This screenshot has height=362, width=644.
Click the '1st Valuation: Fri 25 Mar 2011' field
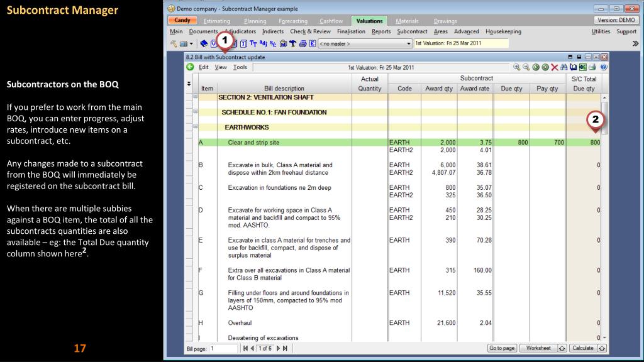coord(461,43)
